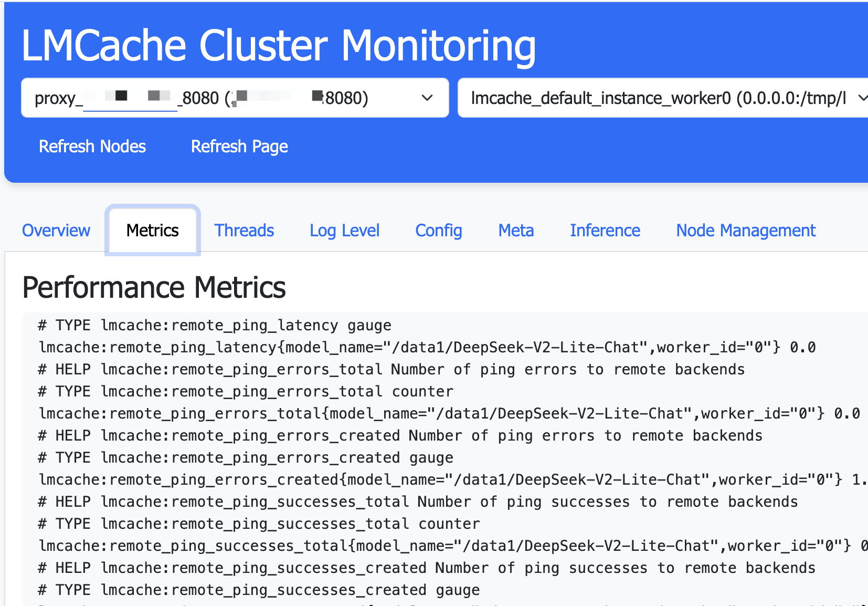Click the '# TYPE lmcache:remote_ping_errors_total counter' line
The height and width of the screenshot is (606, 868).
pyautogui.click(x=246, y=391)
